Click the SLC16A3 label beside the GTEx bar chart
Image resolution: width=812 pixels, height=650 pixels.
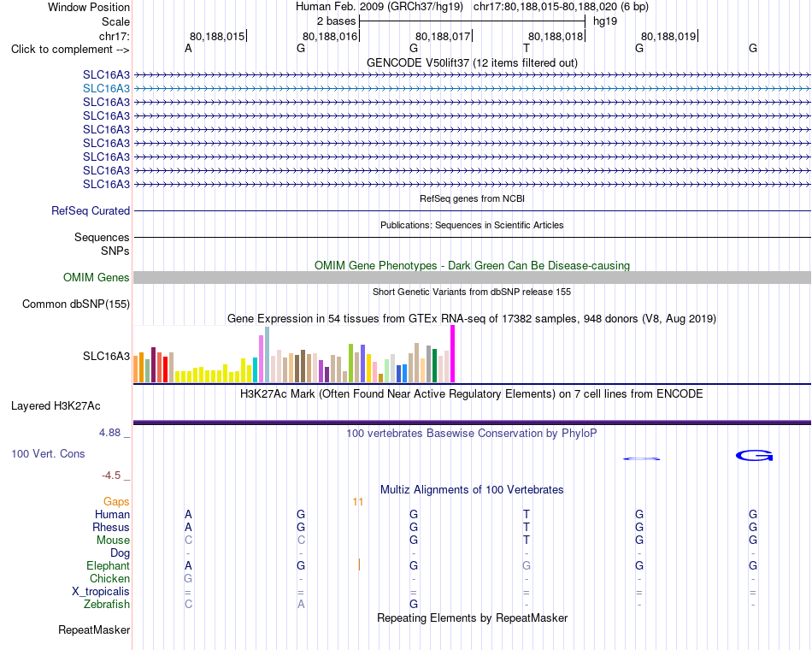click(106, 356)
